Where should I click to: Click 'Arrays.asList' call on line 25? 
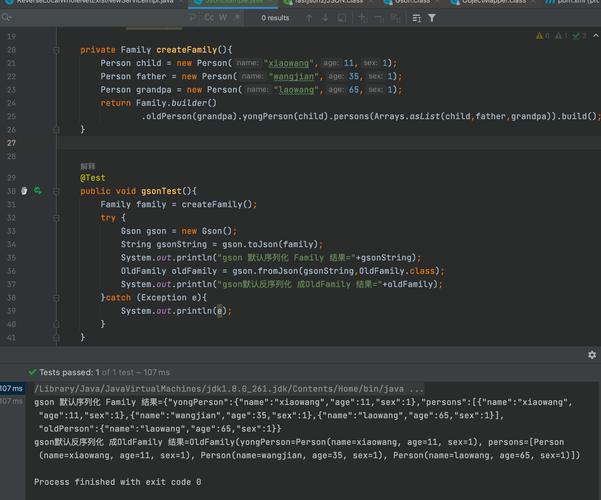(407, 117)
